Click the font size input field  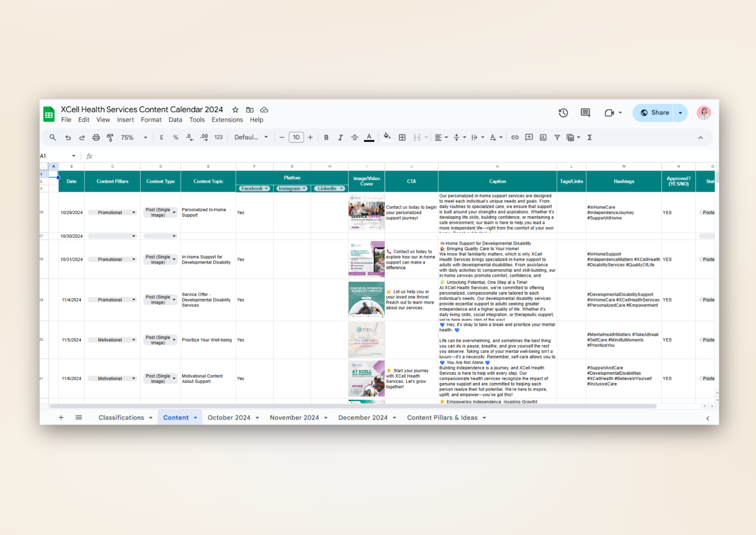pyautogui.click(x=296, y=138)
